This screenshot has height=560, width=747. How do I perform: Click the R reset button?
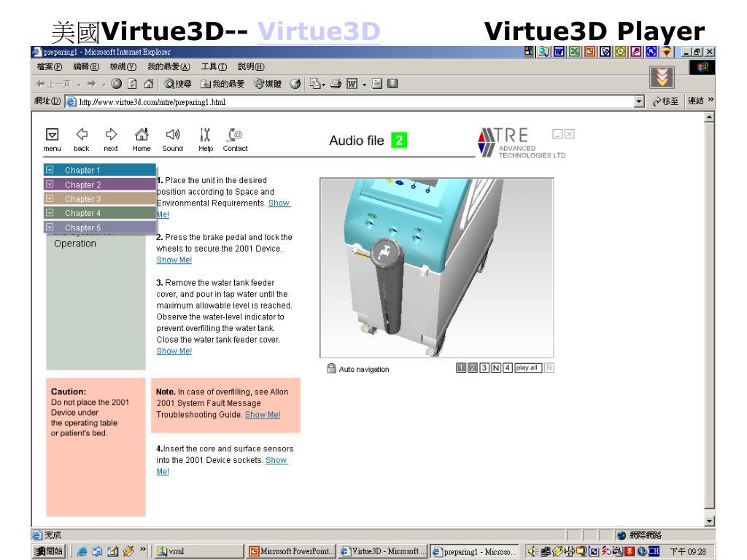549,367
